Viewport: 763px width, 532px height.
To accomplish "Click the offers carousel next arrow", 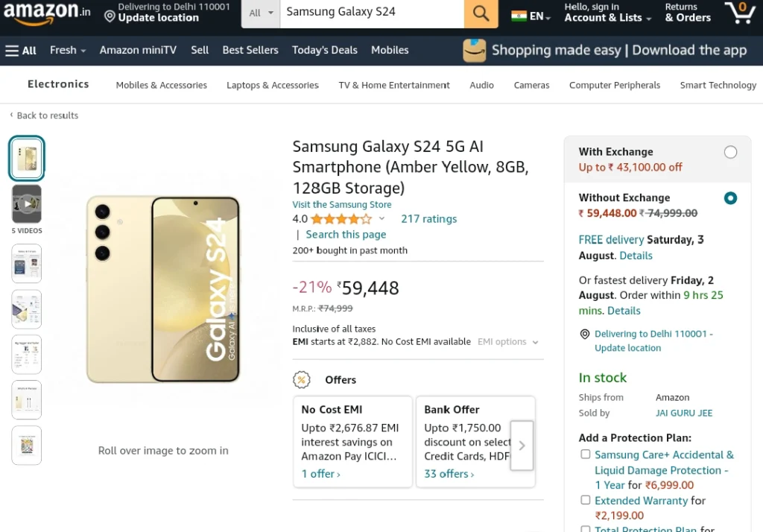I will (x=522, y=446).
